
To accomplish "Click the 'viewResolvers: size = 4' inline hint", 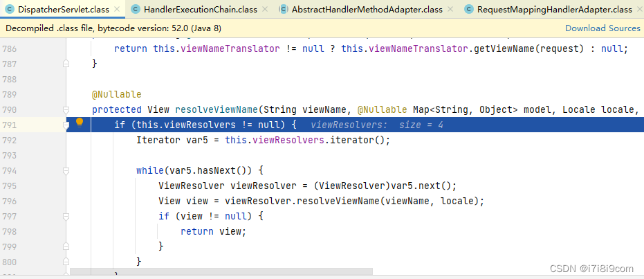I will click(377, 125).
